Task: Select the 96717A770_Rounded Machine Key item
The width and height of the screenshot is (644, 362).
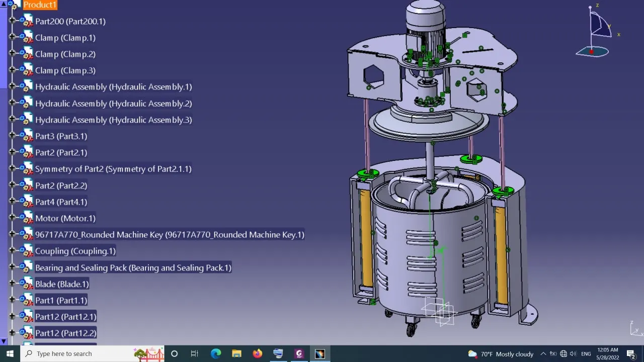Action: pos(169,235)
